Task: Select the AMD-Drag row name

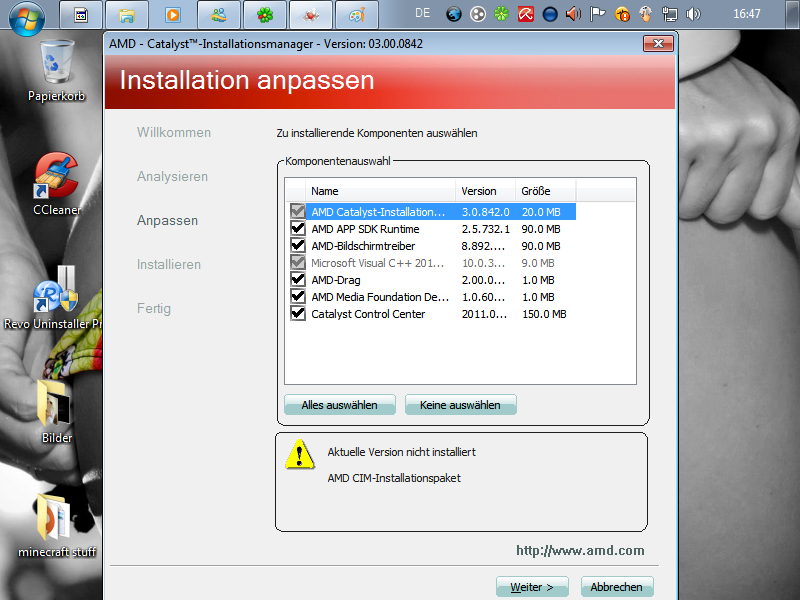Action: (x=336, y=280)
